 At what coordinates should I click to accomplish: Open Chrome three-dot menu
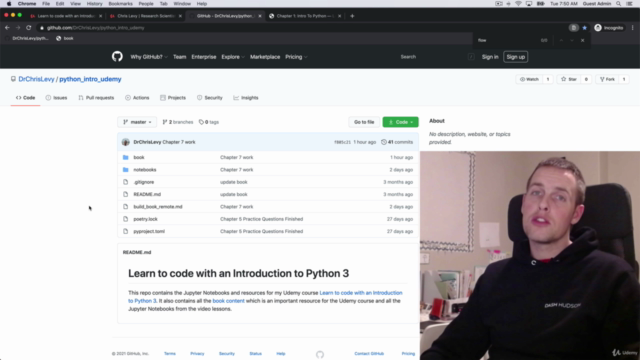coord(633,28)
